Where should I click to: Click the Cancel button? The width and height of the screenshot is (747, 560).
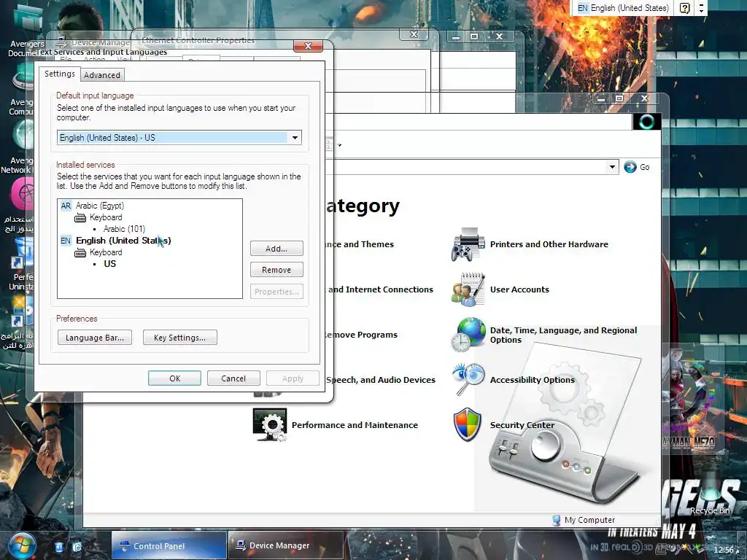click(x=233, y=378)
